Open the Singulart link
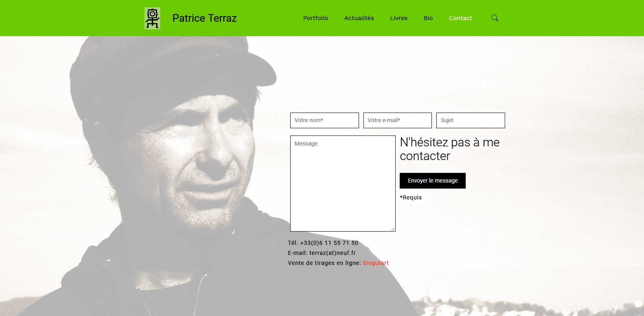Viewport: 644px width, 316px height. (376, 263)
